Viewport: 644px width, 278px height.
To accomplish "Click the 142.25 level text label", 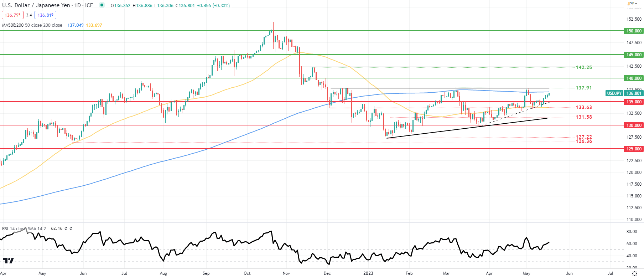I will point(584,67).
